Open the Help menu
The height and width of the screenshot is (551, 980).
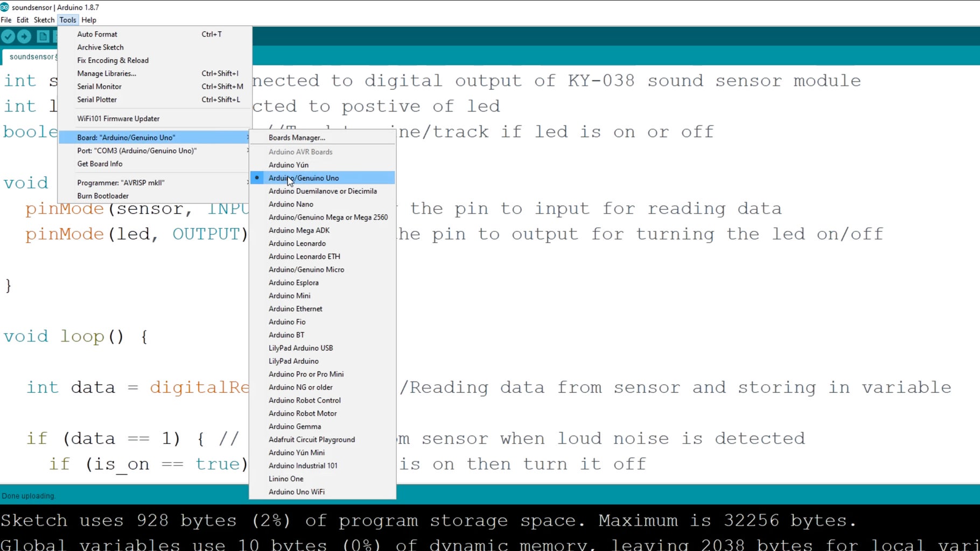coord(89,20)
